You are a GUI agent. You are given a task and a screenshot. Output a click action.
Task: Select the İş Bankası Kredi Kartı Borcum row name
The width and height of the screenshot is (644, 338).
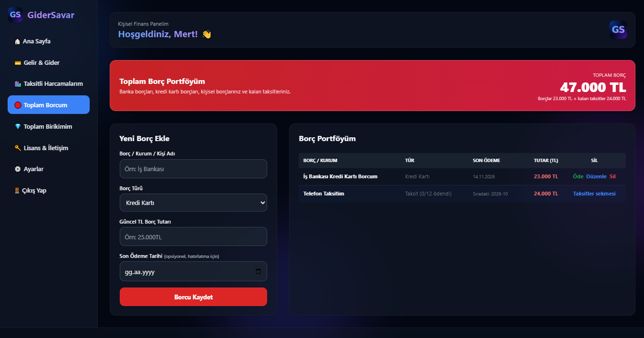(340, 176)
